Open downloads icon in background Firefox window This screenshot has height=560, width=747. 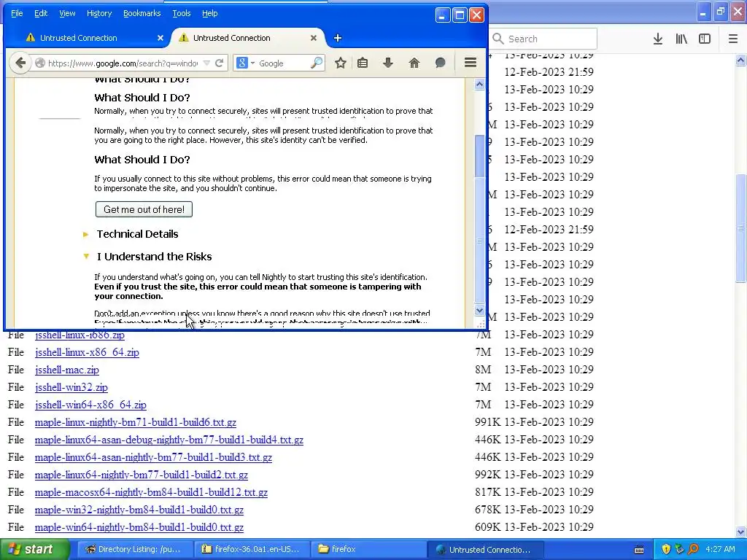(x=658, y=39)
